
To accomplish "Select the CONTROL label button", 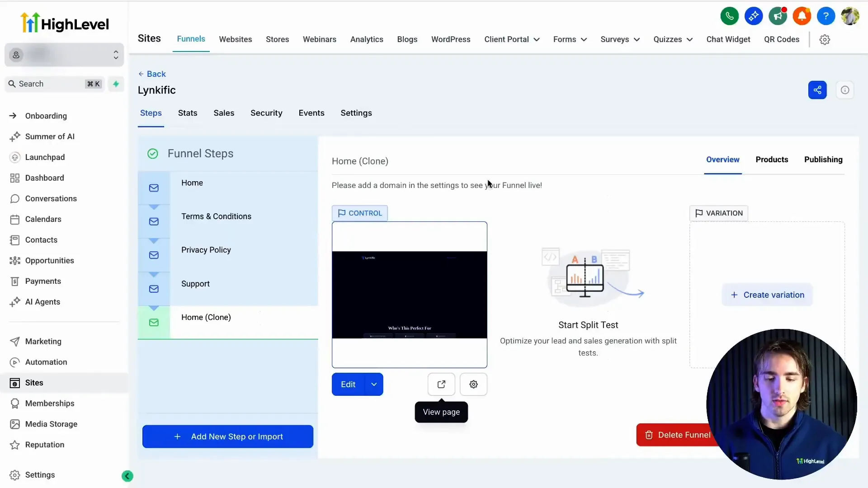I will pos(360,213).
